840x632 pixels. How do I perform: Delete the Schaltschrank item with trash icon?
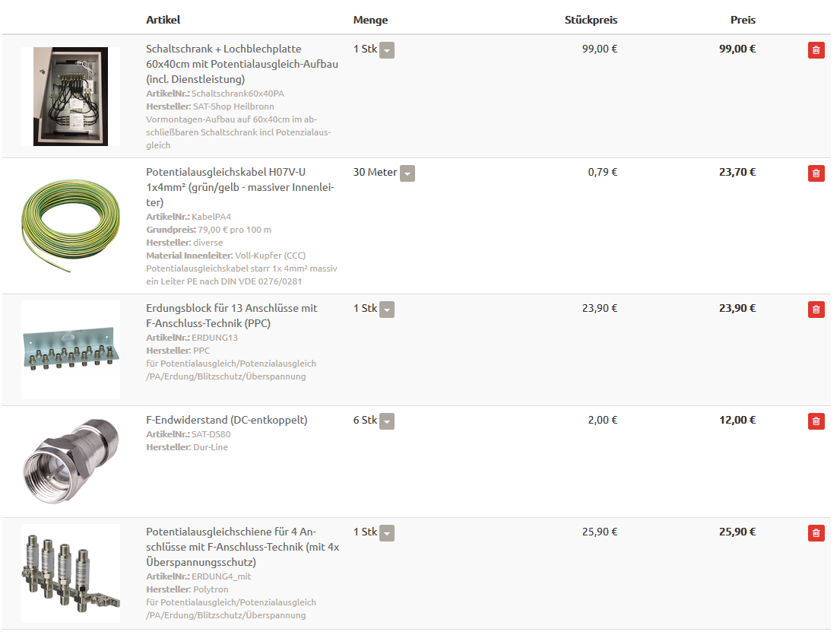point(816,50)
